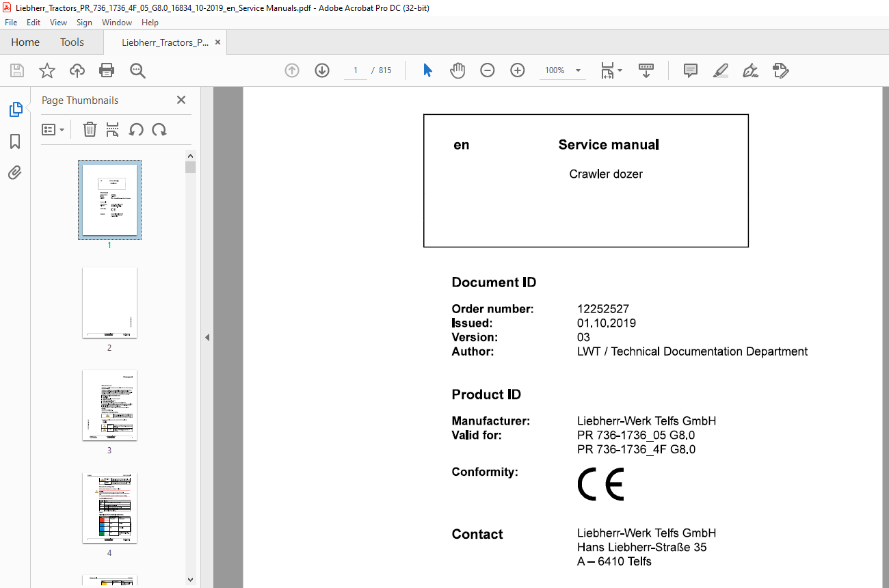Click the page number input field
Image resolution: width=889 pixels, height=588 pixels.
point(356,70)
